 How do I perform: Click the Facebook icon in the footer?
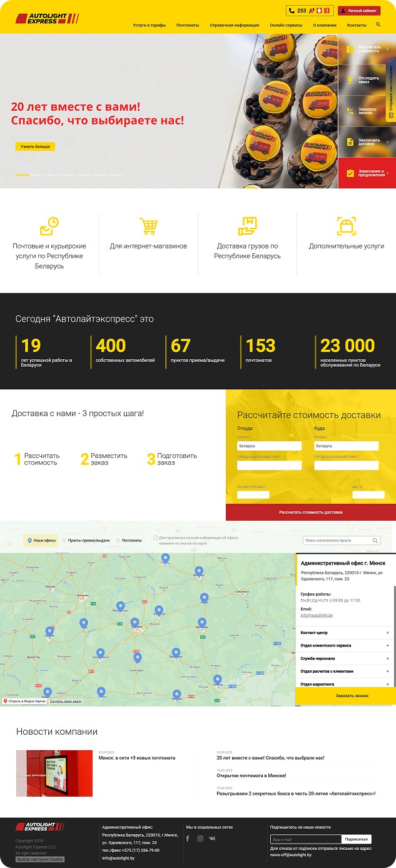coord(188,839)
